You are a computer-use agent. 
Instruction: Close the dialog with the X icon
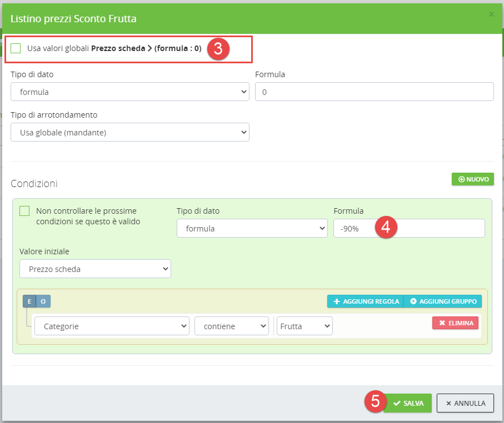pos(491,14)
